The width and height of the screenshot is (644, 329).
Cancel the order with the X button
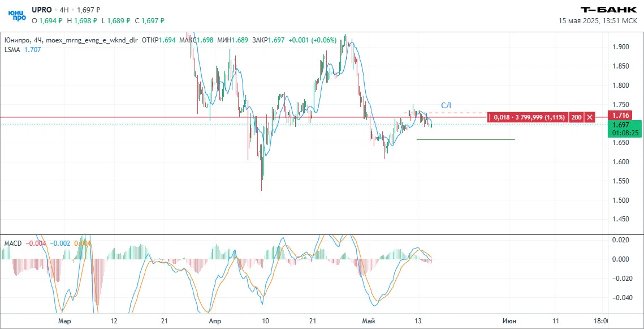[x=590, y=117]
